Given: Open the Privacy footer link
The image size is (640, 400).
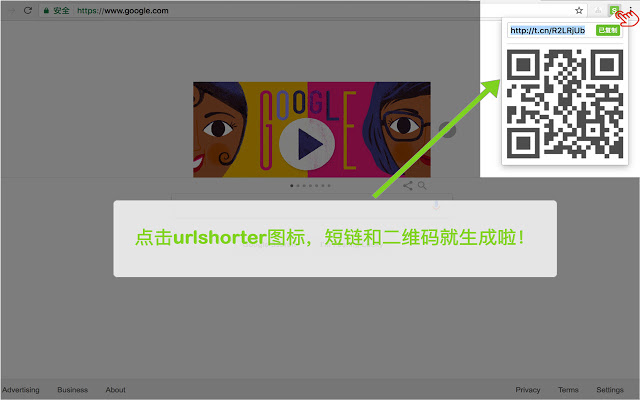Looking at the screenshot, I should tap(528, 390).
